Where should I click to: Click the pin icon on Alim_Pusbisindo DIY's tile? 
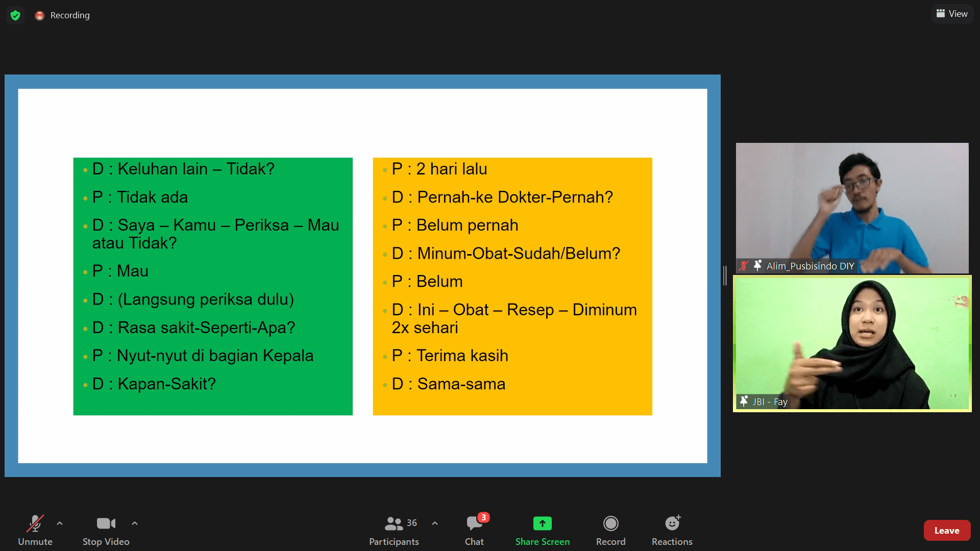756,265
